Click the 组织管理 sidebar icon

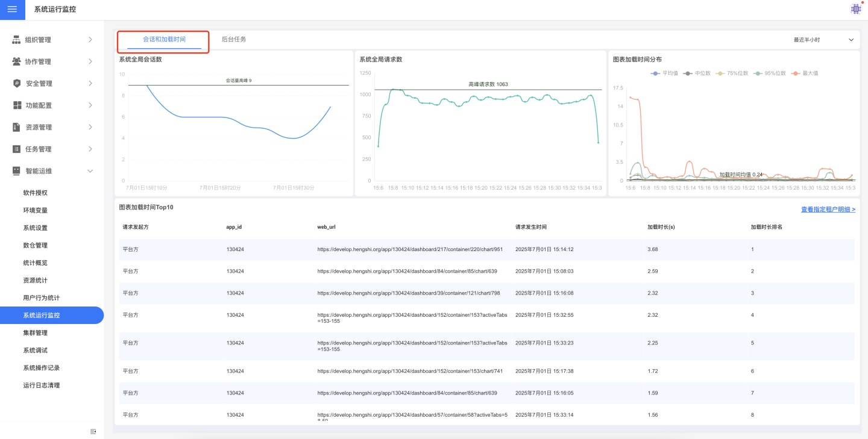[x=16, y=40]
